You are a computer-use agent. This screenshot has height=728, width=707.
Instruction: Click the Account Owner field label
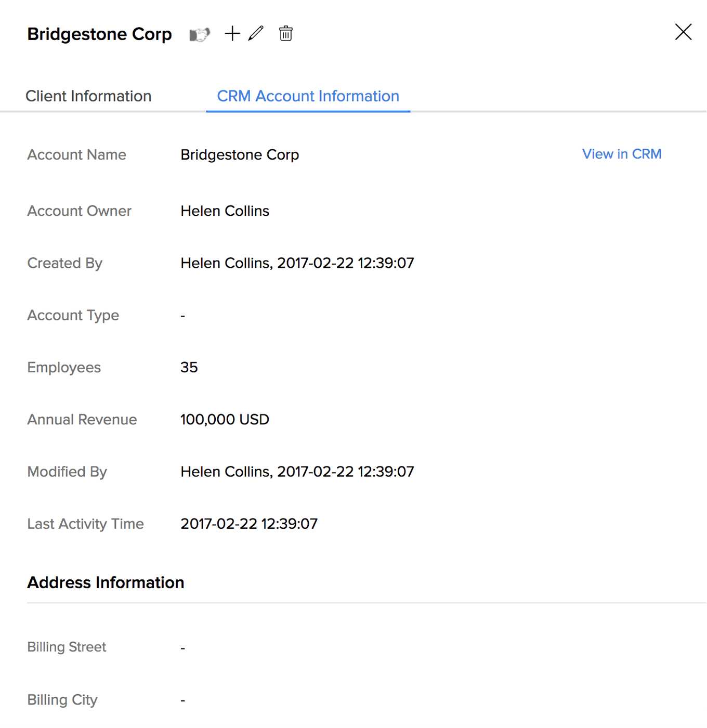[79, 211]
